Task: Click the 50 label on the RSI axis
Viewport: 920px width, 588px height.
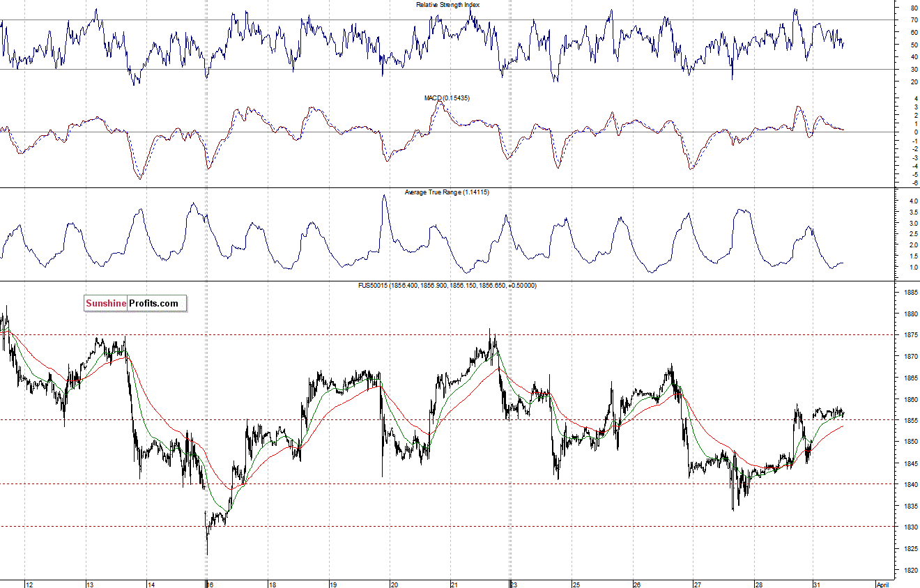Action: [x=914, y=45]
